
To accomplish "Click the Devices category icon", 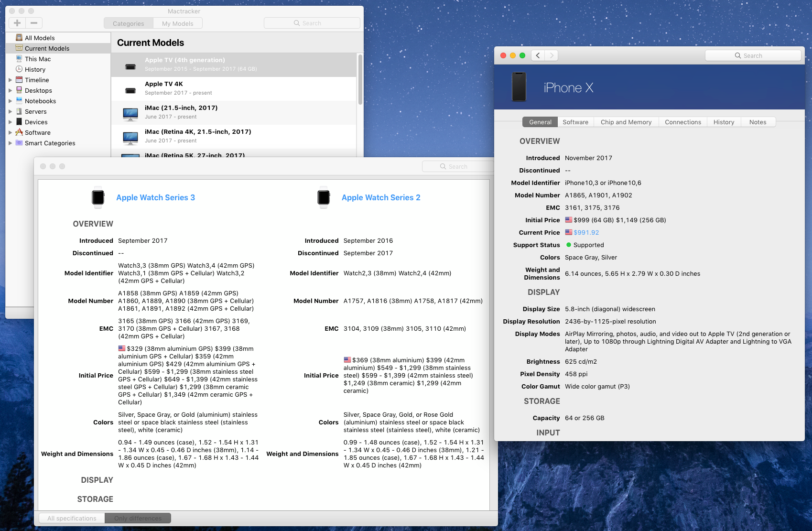I will click(x=19, y=122).
